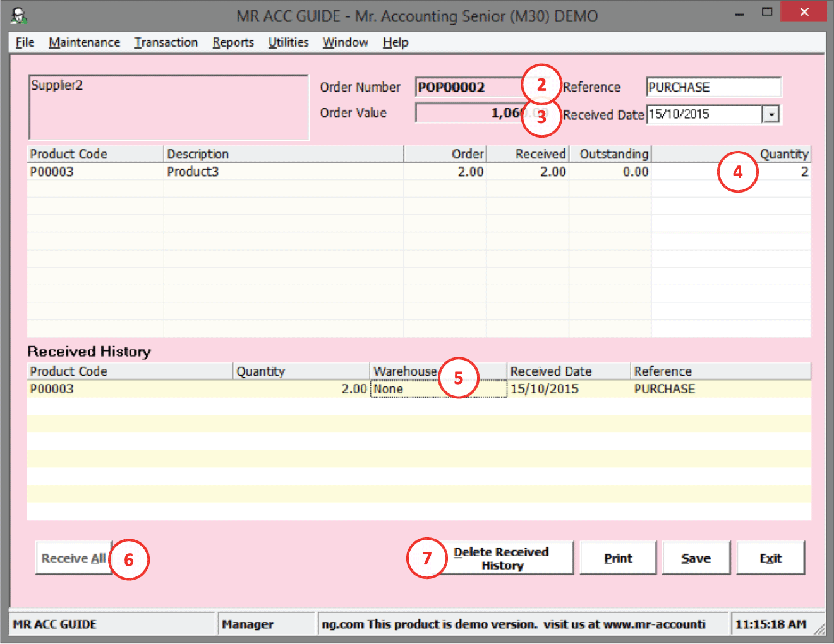Open the Transaction menu

(166, 42)
